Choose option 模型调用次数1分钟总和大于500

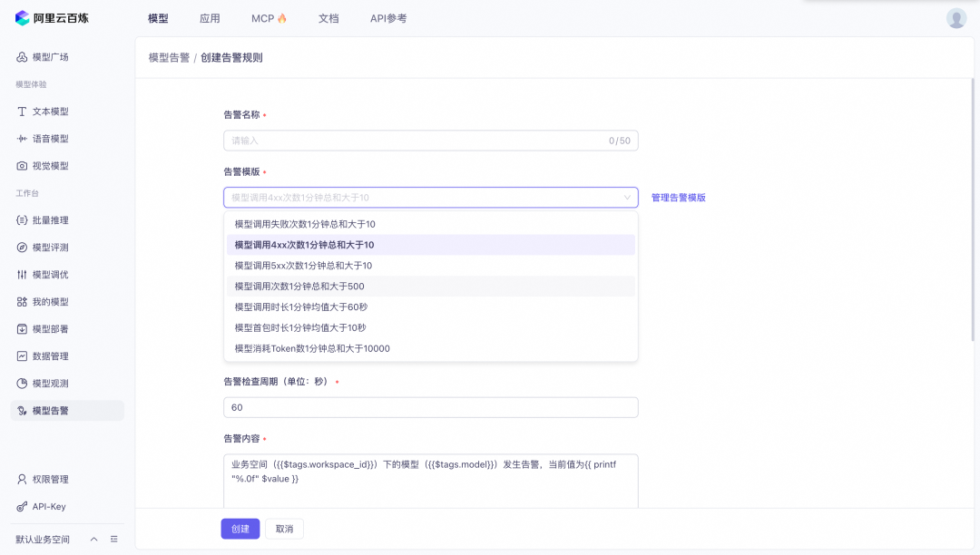pos(299,287)
